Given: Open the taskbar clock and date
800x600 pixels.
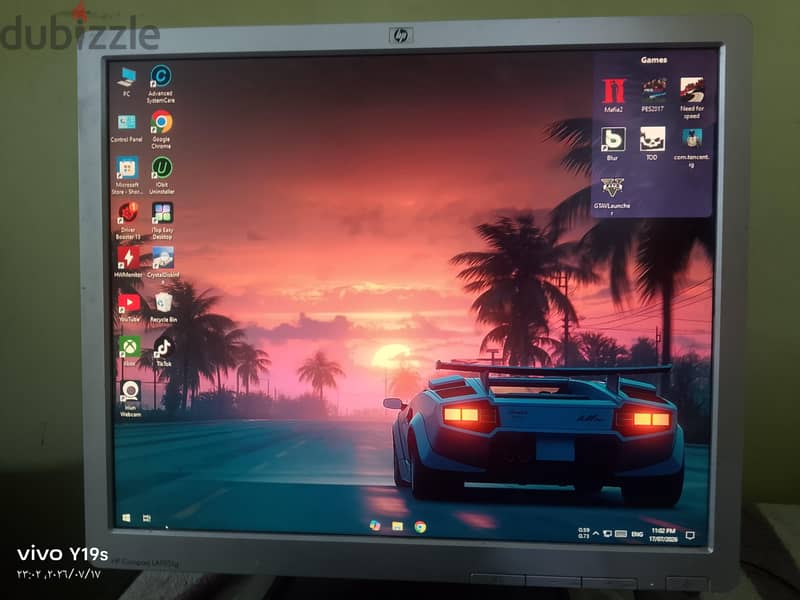Looking at the screenshot, I should pyautogui.click(x=663, y=535).
